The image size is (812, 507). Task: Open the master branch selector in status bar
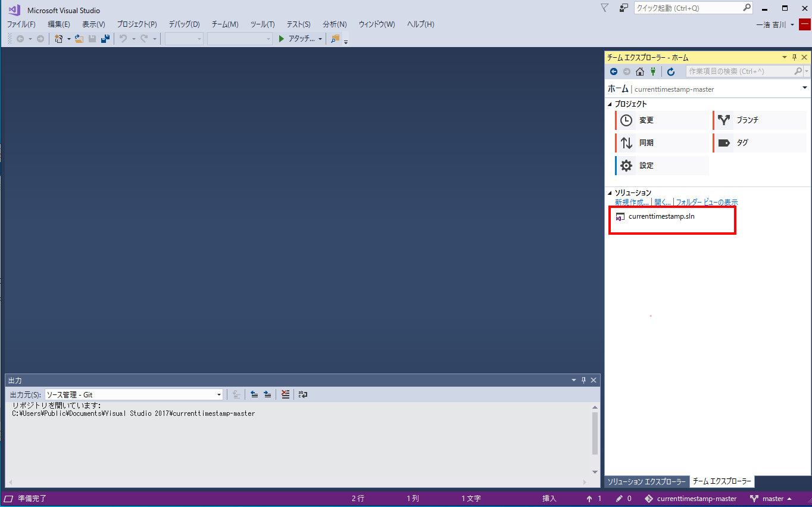tap(772, 499)
